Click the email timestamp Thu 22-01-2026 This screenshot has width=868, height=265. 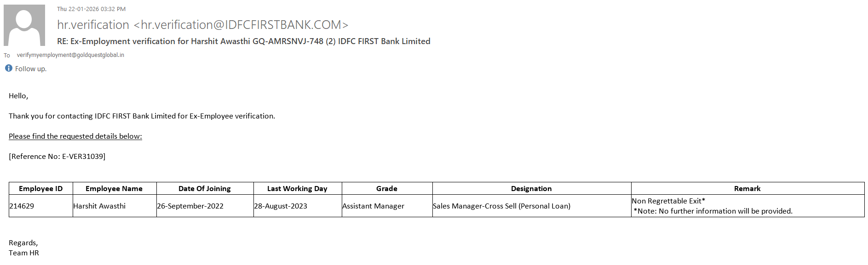point(91,9)
